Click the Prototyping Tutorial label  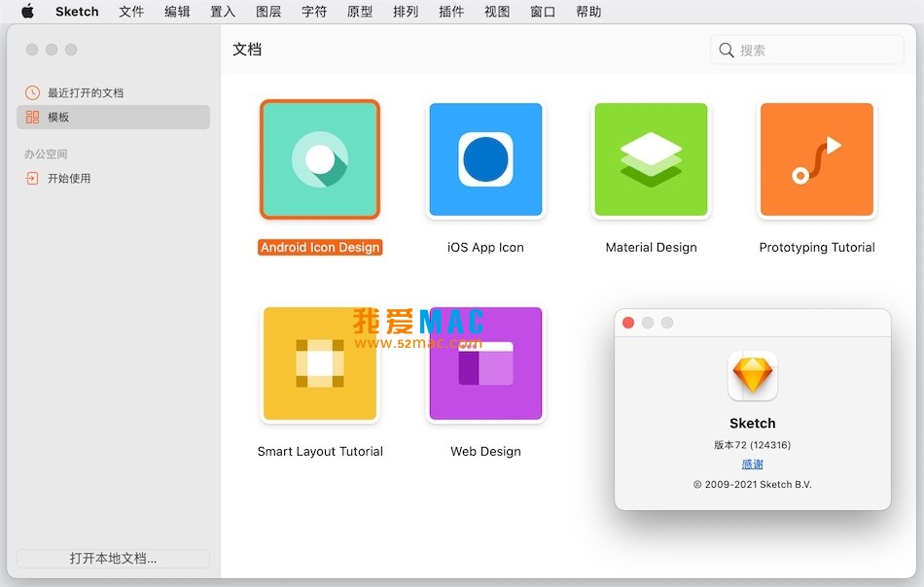coord(817,247)
